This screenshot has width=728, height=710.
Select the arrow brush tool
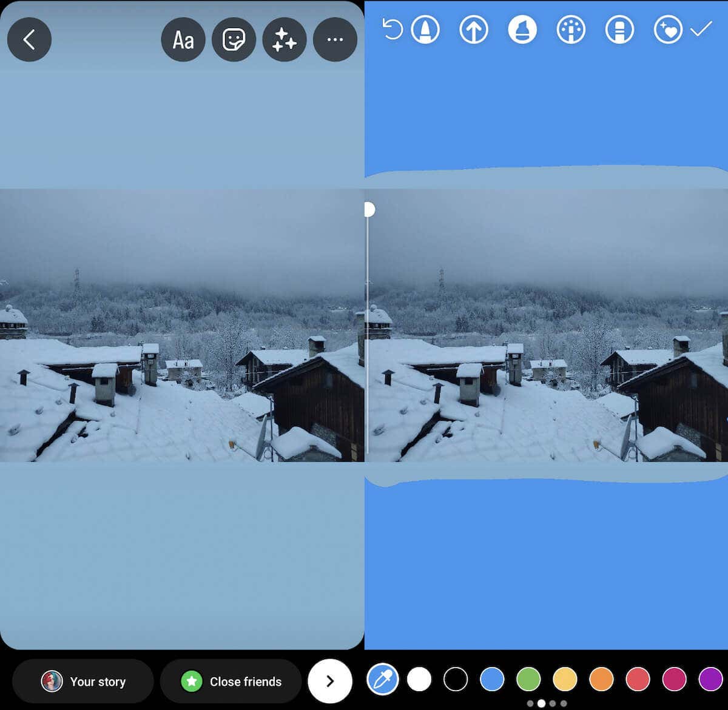pos(474,30)
